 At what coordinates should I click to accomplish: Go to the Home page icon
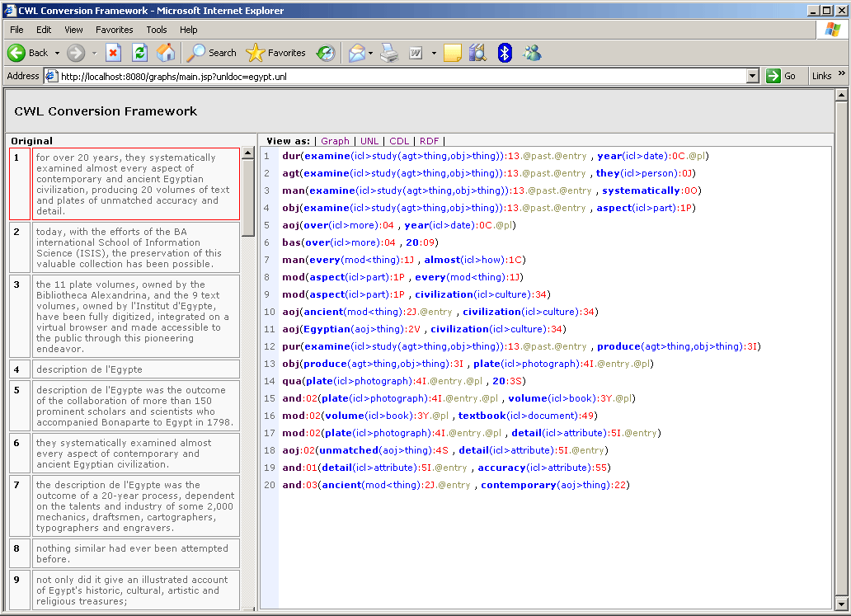click(x=166, y=53)
